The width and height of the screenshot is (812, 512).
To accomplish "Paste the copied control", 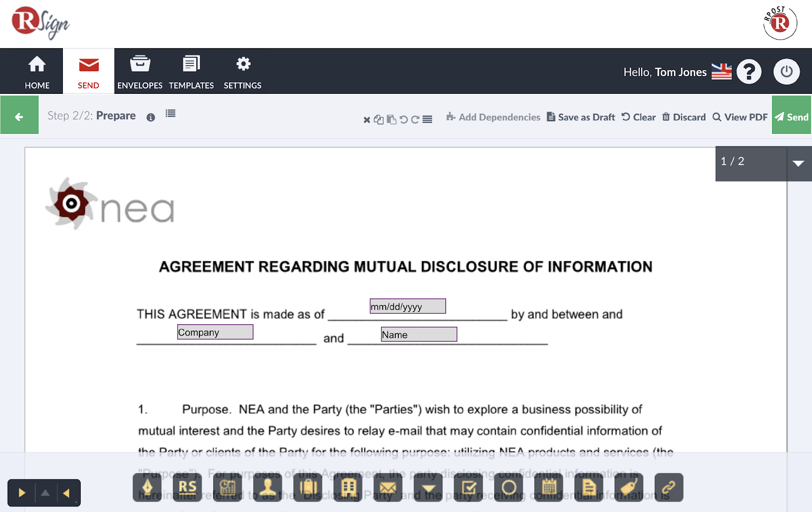I will (x=391, y=120).
